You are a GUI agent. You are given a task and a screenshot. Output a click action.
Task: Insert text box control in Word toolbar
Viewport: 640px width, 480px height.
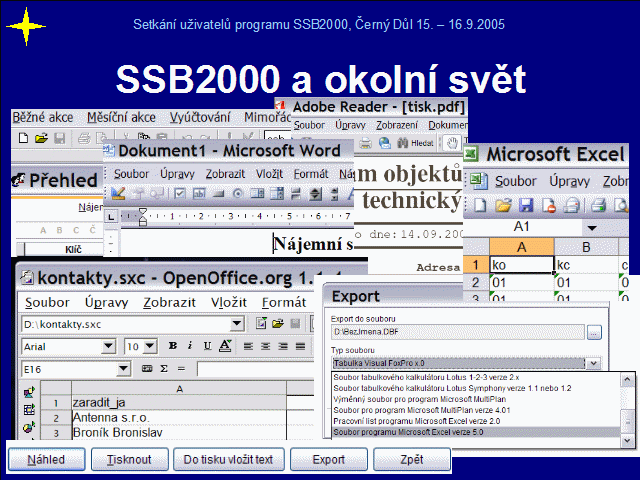click(x=199, y=193)
